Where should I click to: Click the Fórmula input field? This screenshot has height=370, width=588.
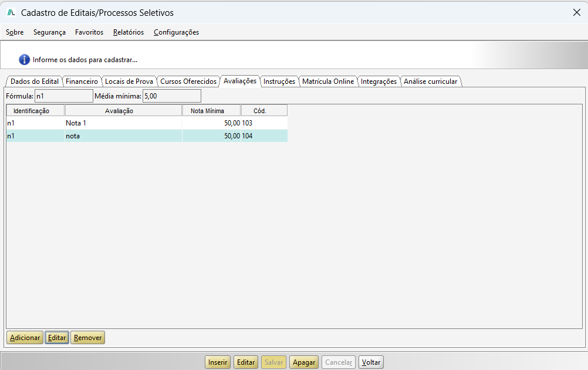point(64,96)
